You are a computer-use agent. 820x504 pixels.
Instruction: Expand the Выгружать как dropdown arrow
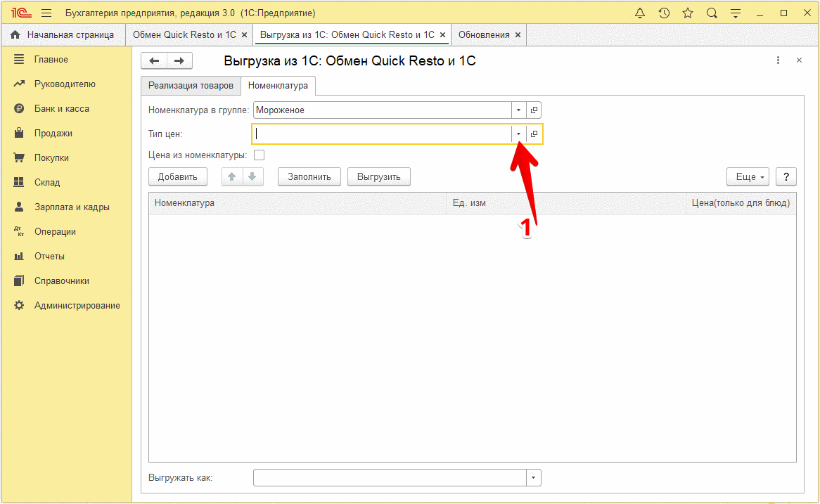tap(533, 478)
